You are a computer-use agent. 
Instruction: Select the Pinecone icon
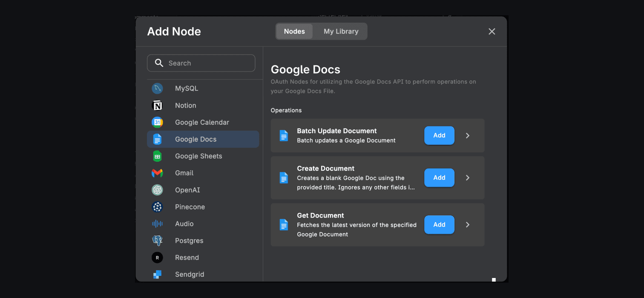pos(157,206)
